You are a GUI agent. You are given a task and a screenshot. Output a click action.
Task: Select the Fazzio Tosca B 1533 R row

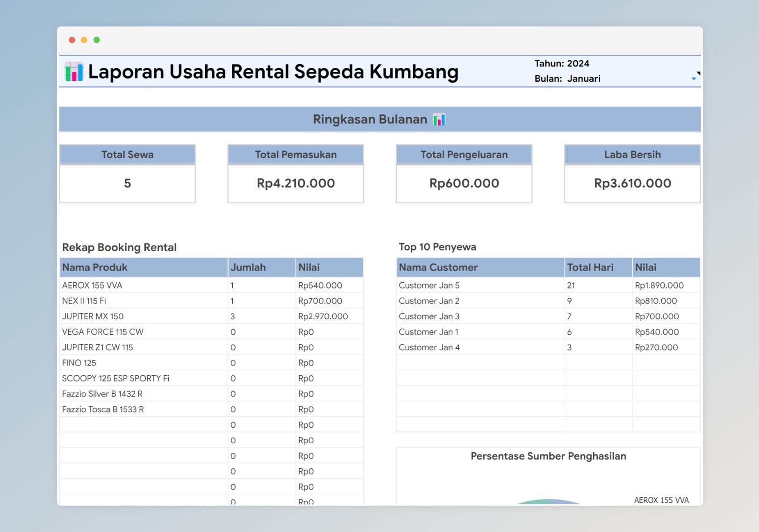[x=211, y=409]
